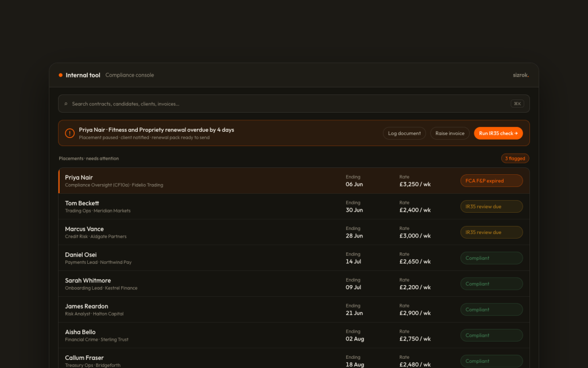Select the Daniel Osei placement name
The height and width of the screenshot is (368, 588).
point(80,255)
